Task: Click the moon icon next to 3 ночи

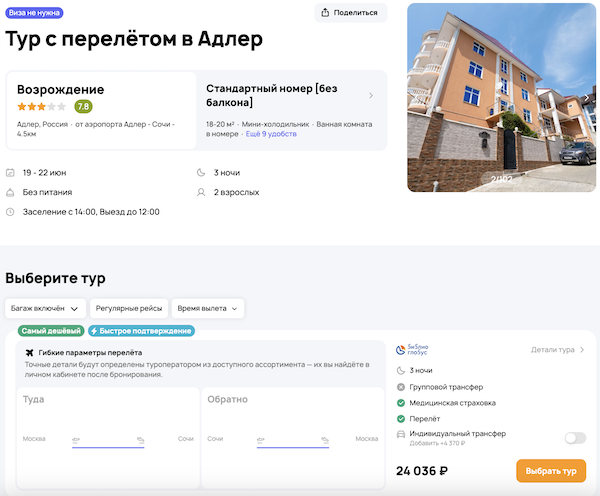Action: click(203, 172)
